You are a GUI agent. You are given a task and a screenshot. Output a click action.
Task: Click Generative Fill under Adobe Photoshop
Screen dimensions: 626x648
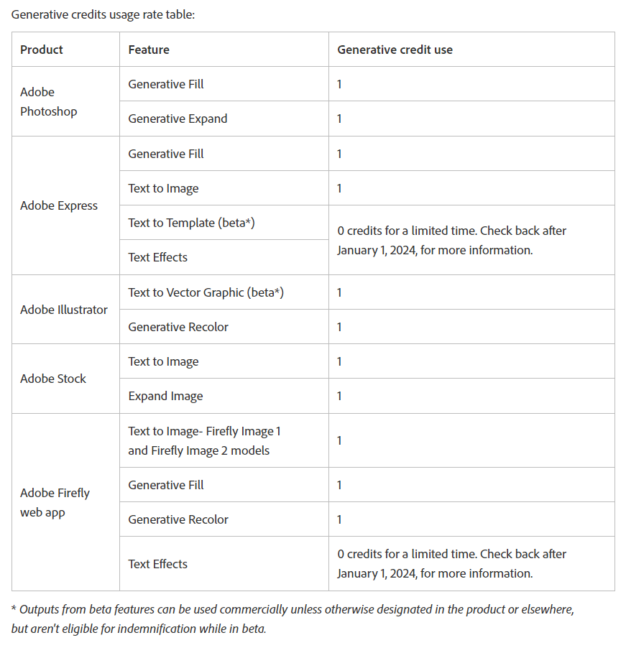tap(166, 84)
